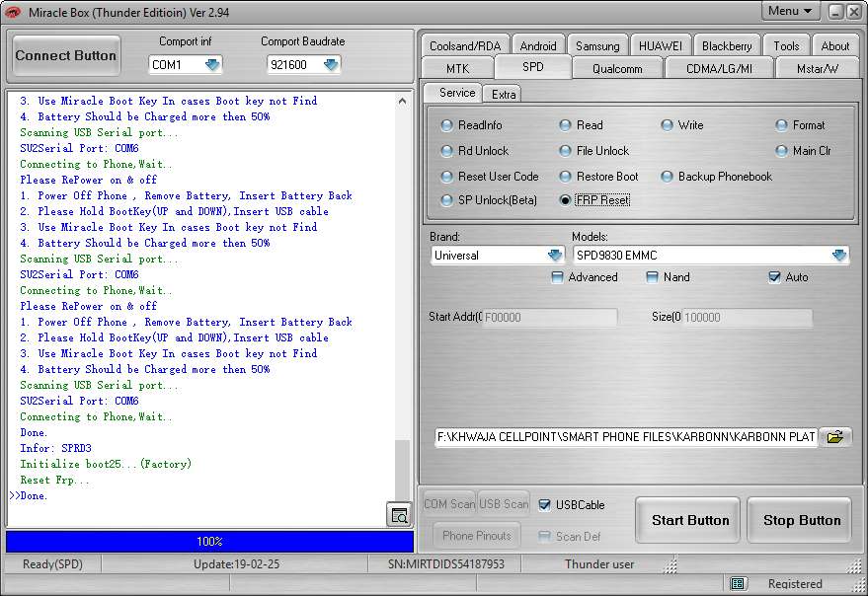Click the log vertical scrollbar thumb

pos(403,471)
